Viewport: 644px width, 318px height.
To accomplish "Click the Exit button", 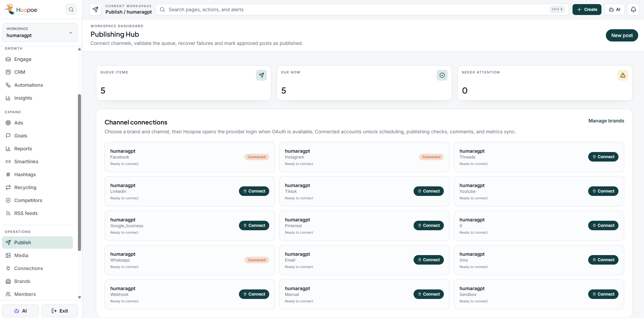I will tap(60, 311).
